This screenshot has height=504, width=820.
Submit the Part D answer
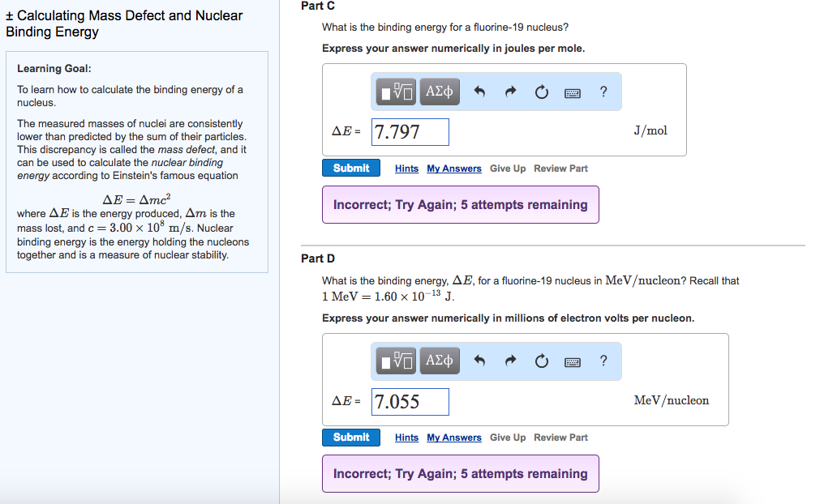(x=350, y=437)
